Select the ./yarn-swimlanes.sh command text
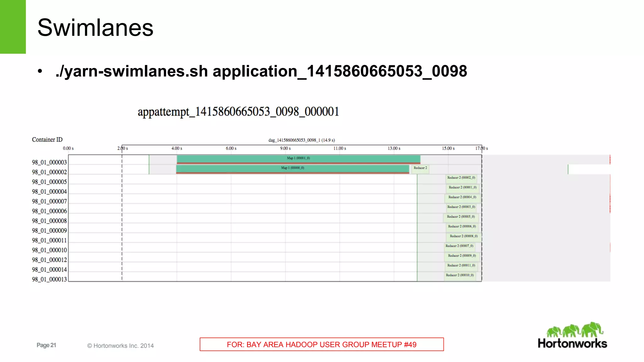 (261, 71)
